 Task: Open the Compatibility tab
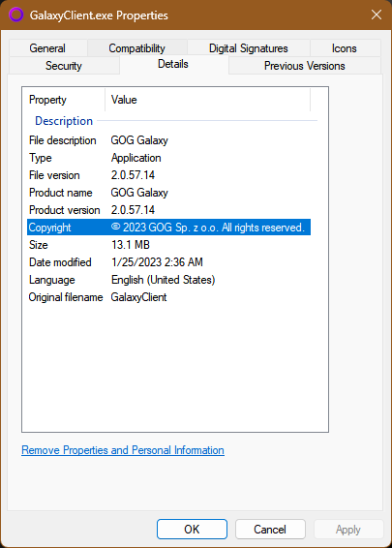(x=136, y=48)
